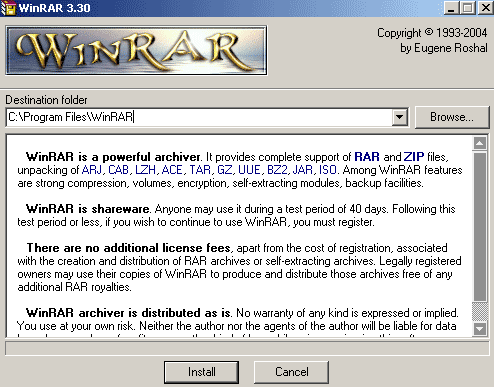Click the 'ACE' format text
This screenshot has height=387, width=494.
click(172, 170)
